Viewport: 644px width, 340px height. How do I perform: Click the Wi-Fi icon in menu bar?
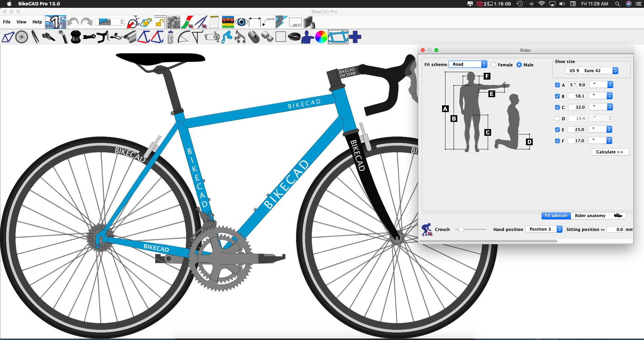[x=542, y=4]
